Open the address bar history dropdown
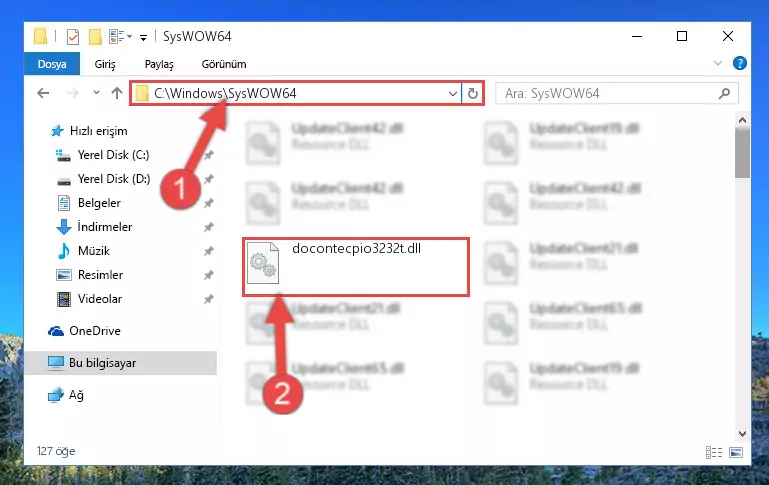This screenshot has height=485, width=769. point(453,93)
